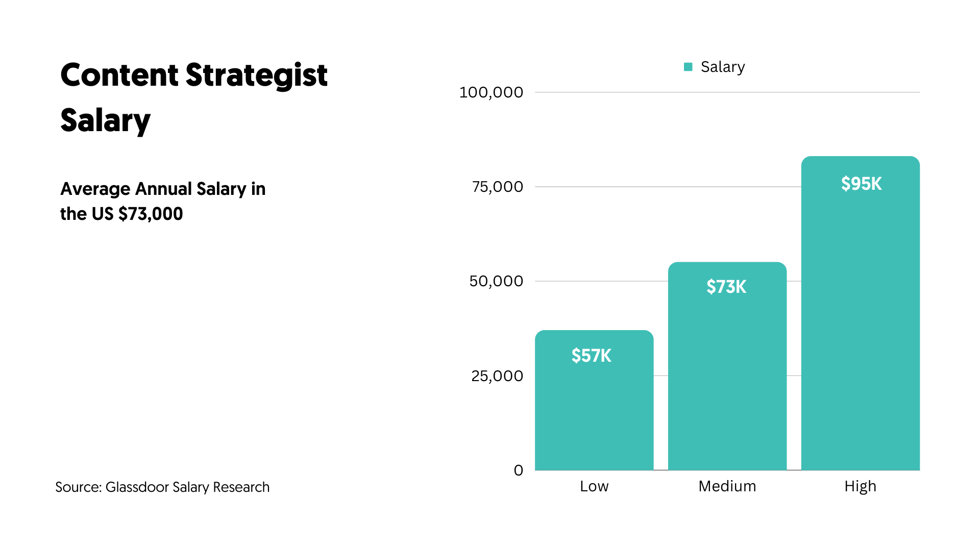This screenshot has height=551, width=980.
Task: Click the High x-axis category label
Action: point(861,486)
